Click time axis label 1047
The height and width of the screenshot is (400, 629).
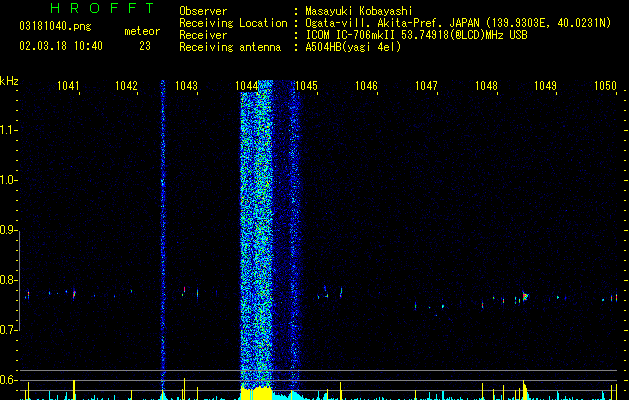pos(426,86)
